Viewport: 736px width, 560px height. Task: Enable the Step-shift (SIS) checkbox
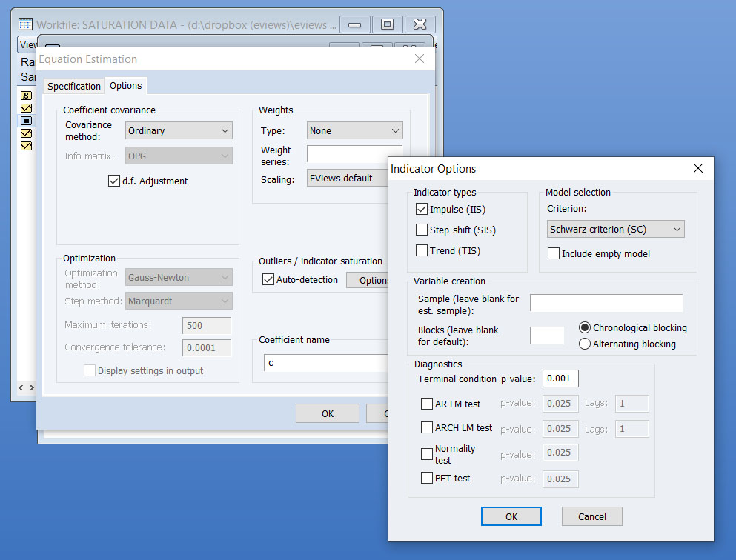tap(422, 230)
